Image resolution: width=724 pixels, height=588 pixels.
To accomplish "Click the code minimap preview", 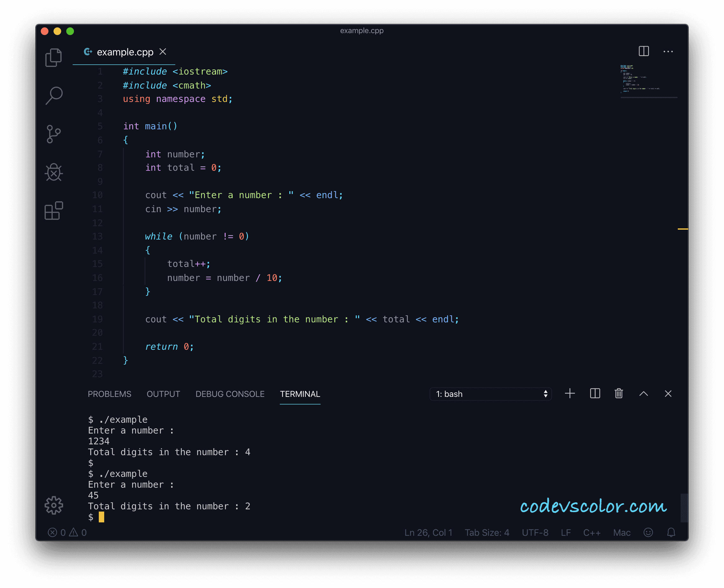I will click(640, 79).
